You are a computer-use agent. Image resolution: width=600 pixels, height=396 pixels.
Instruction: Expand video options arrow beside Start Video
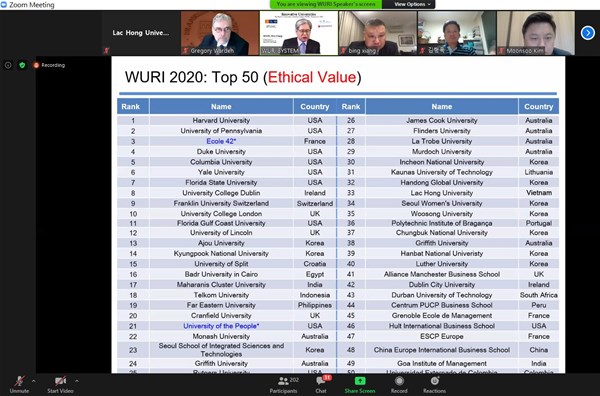pos(77,381)
